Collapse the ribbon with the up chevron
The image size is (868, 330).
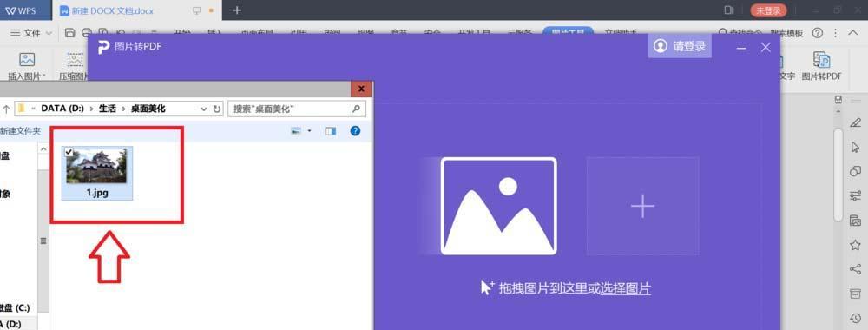(x=853, y=33)
